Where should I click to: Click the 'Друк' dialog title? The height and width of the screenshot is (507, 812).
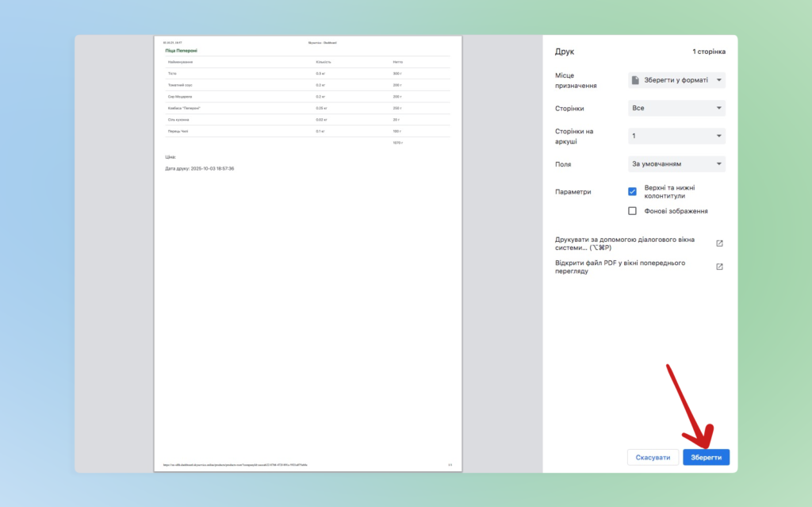[564, 52]
